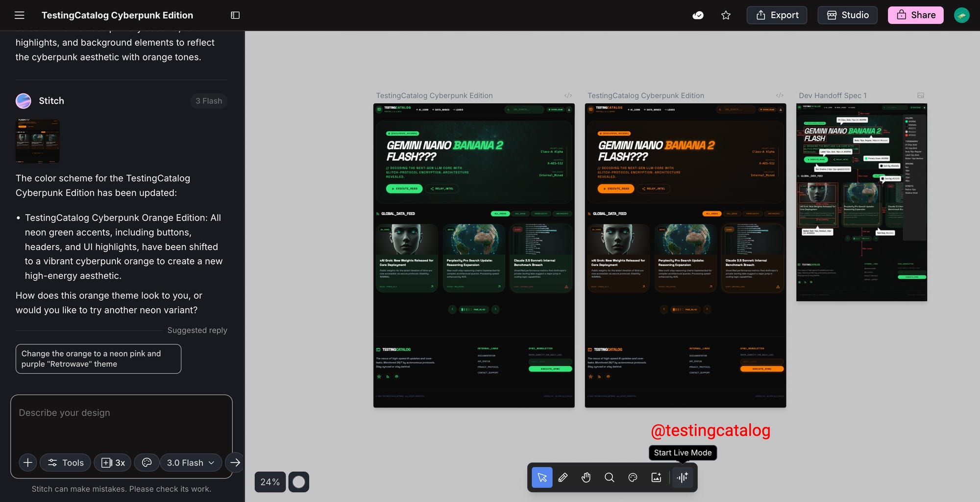The image size is (980, 502).
Task: Open the magnifier search tool
Action: coord(609,478)
